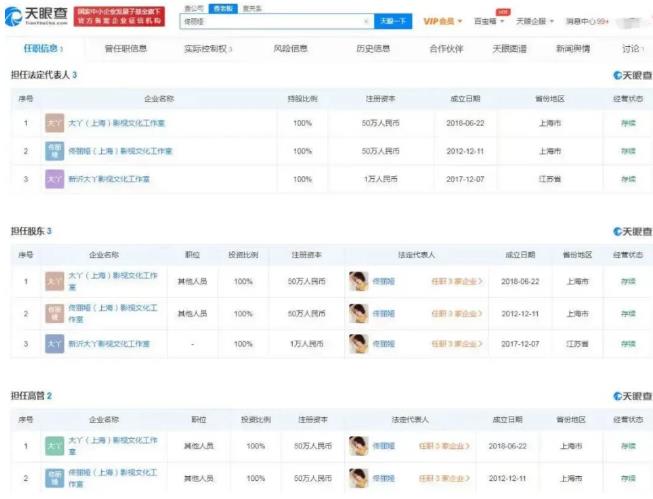Expand 任职3家企业 in shareholder row 2
Image resolution: width=653 pixels, height=499 pixels.
(457, 314)
